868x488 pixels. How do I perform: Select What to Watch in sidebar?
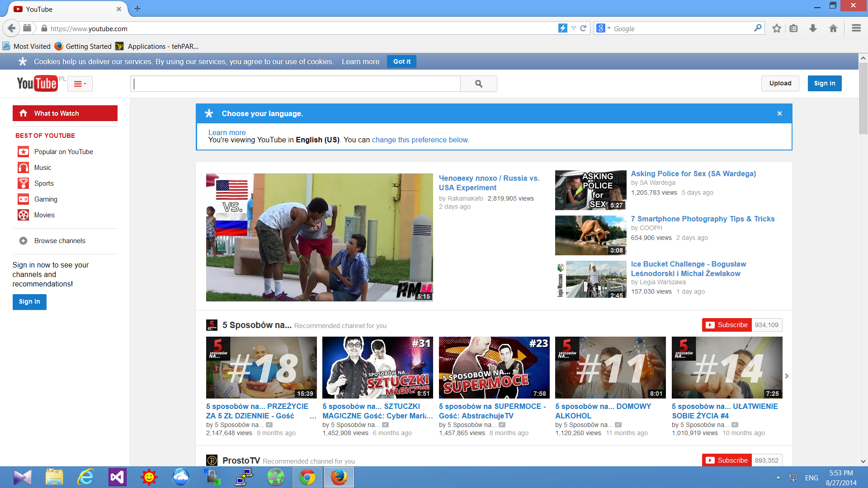65,113
